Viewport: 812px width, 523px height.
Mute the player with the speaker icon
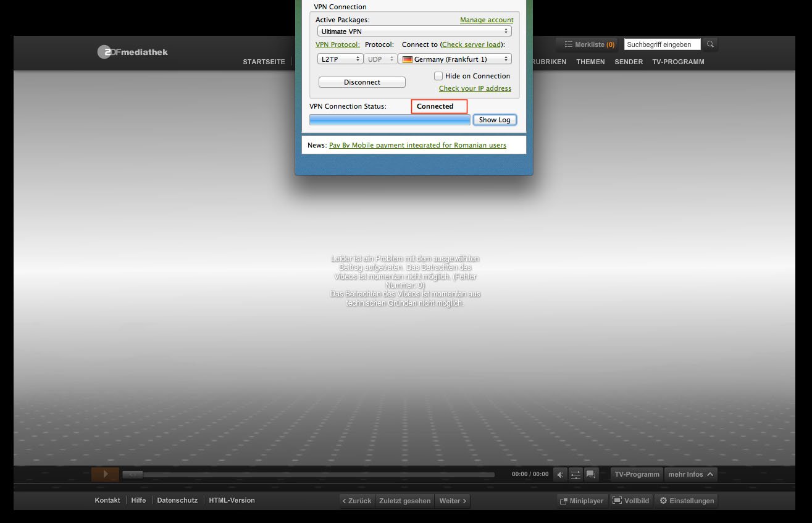(560, 474)
